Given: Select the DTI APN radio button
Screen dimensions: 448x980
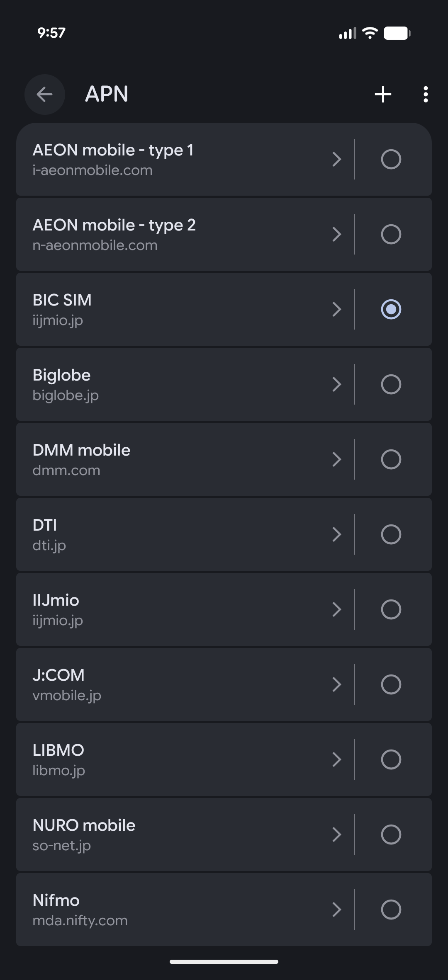Looking at the screenshot, I should [391, 534].
